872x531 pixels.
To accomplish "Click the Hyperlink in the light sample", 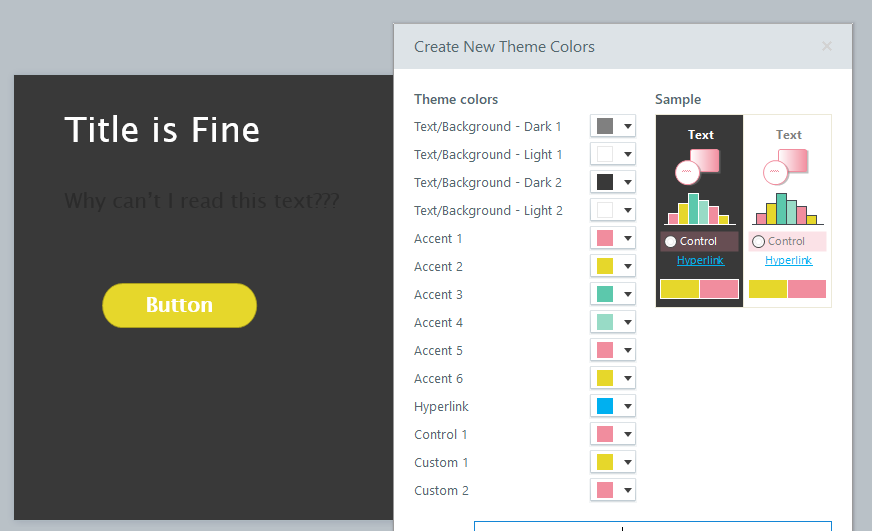I will 788,261.
